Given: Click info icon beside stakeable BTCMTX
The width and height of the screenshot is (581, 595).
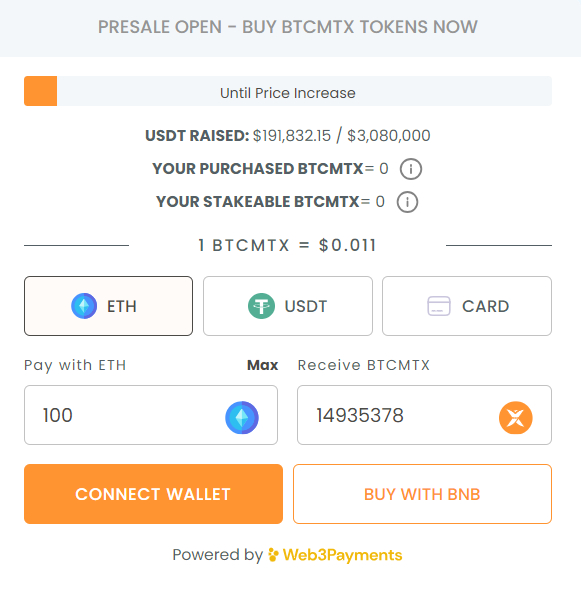Looking at the screenshot, I should coord(407,202).
